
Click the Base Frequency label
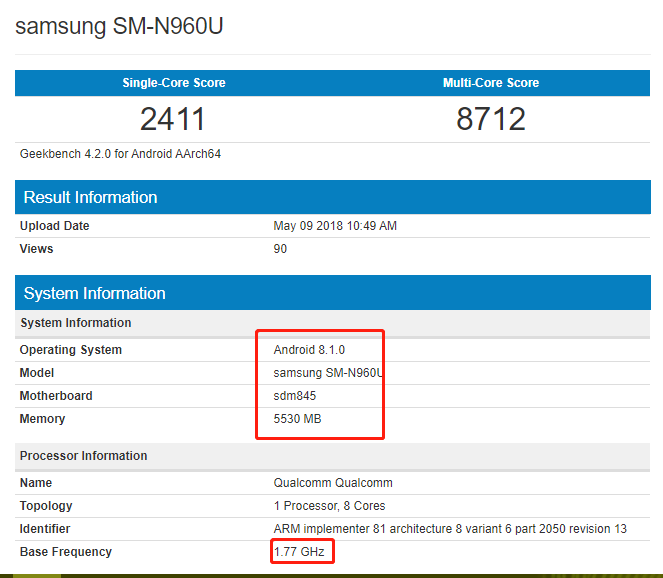tap(66, 552)
